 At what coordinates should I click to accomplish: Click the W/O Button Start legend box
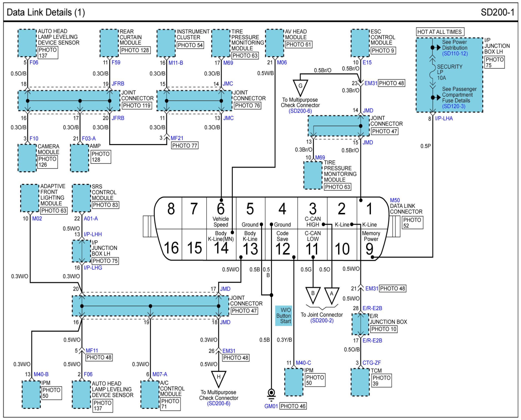click(284, 316)
